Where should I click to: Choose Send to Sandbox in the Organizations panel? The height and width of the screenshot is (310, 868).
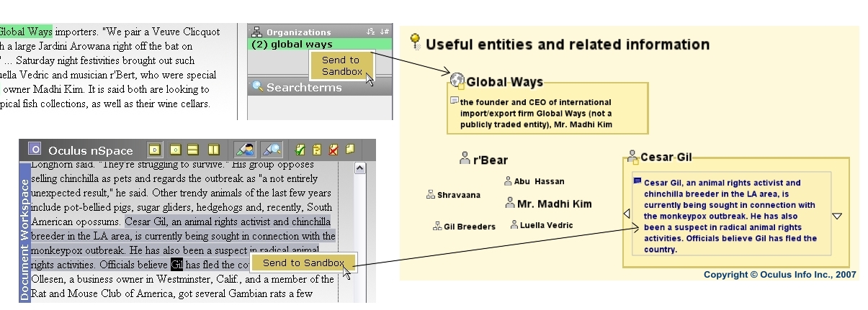tap(342, 65)
